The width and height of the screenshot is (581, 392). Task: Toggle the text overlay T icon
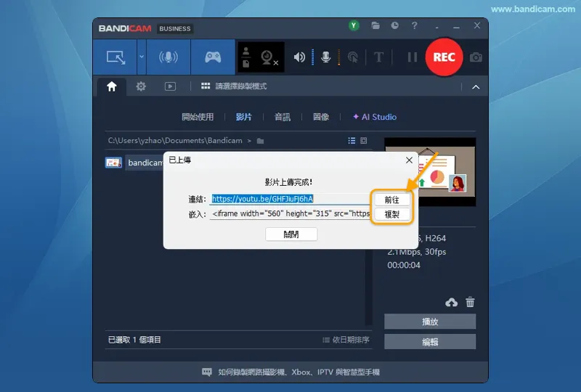coord(378,57)
